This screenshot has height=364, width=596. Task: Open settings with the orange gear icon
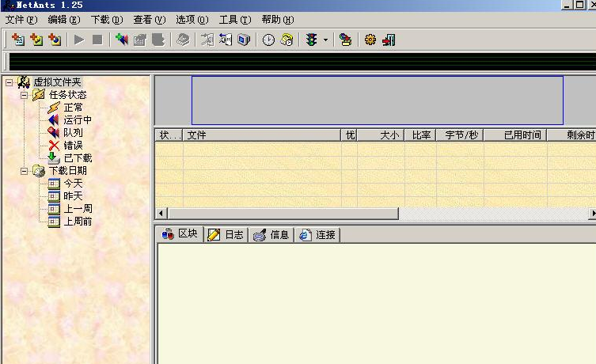[x=370, y=40]
